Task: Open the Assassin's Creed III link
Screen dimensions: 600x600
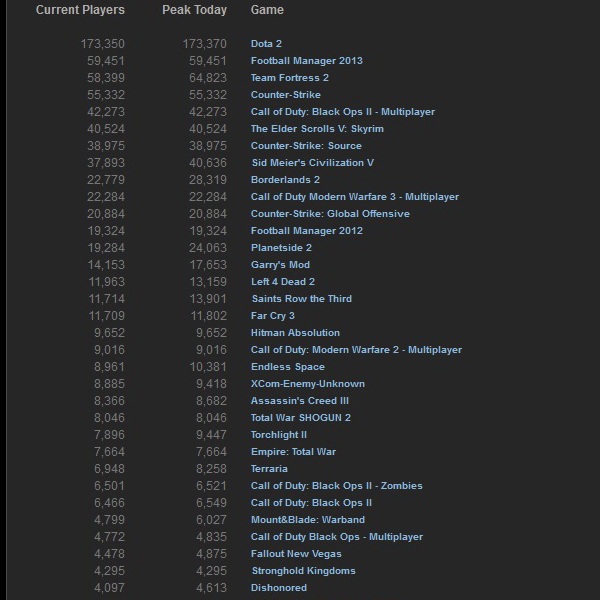Action: [x=300, y=401]
